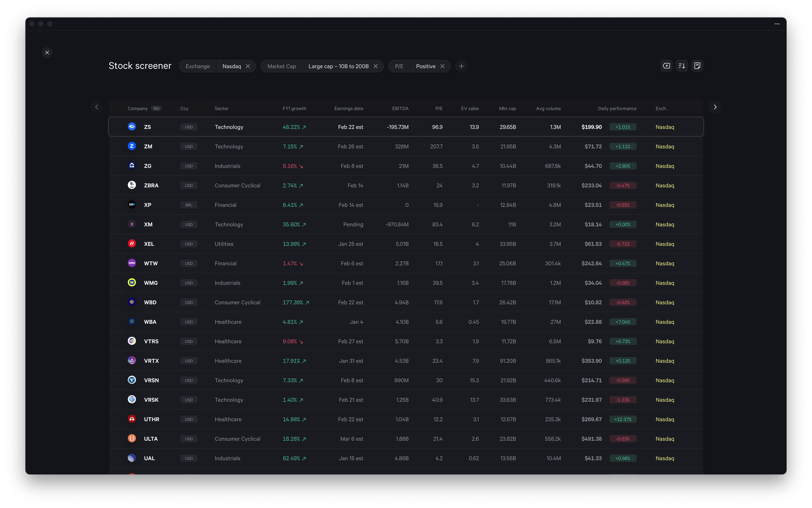Screen dimensions: 812x508
Task: Close the stock screener panel
Action: pos(47,52)
